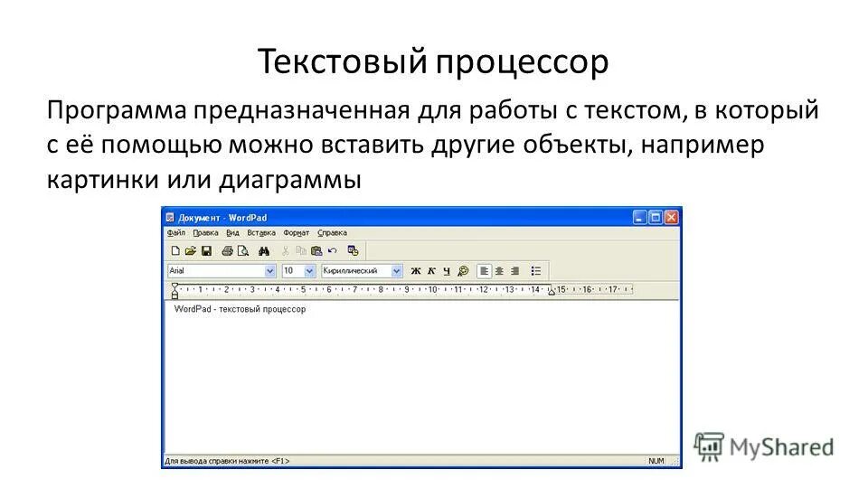Click the Cut scissors icon

(x=285, y=250)
